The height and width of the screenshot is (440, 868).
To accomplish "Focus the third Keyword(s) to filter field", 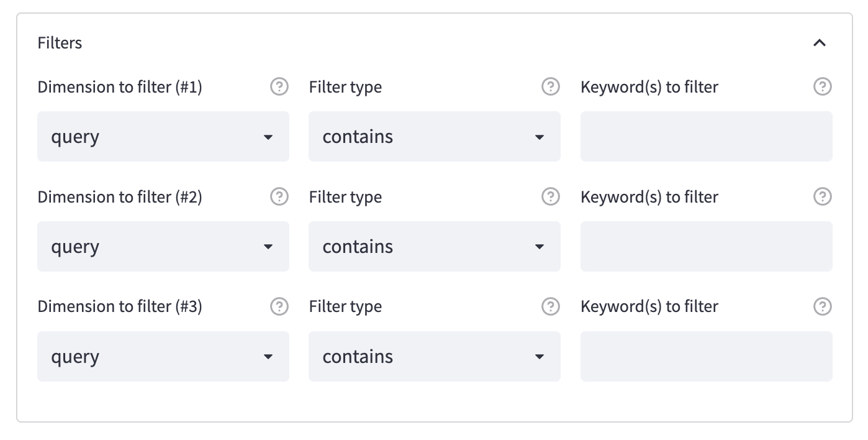I will click(x=706, y=357).
